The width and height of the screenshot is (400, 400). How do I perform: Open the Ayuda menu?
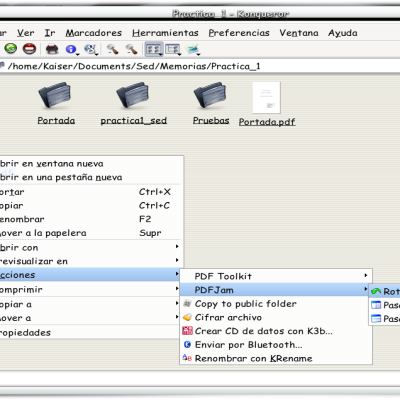(x=343, y=33)
